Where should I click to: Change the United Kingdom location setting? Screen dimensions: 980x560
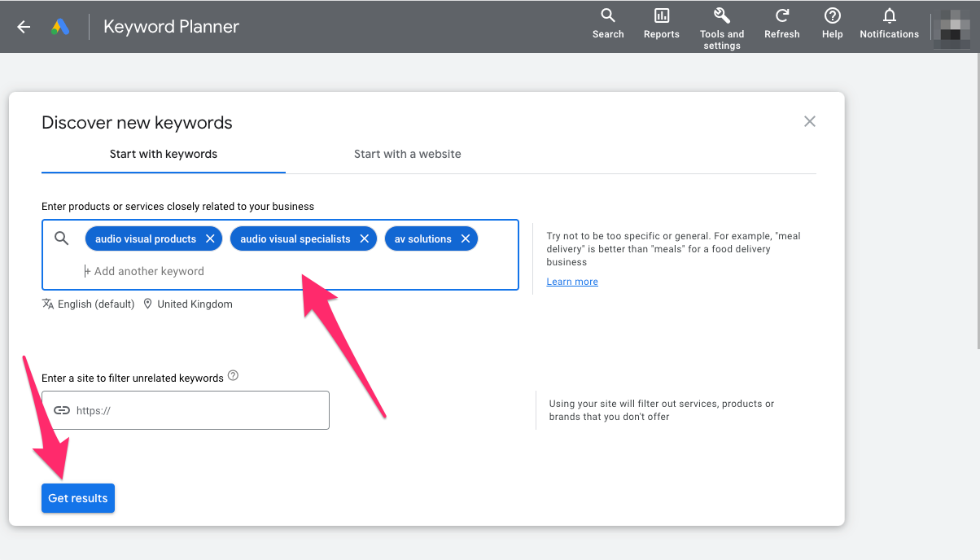[188, 304]
